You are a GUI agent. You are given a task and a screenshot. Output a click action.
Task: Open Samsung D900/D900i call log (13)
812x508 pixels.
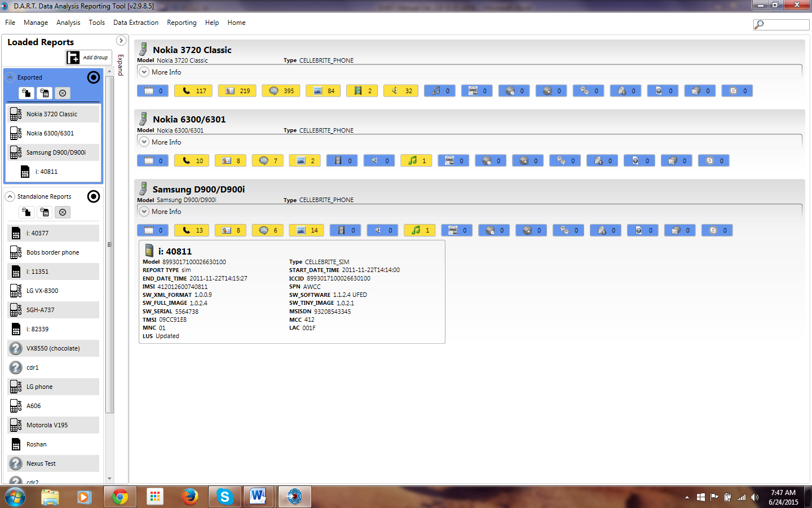coord(192,230)
